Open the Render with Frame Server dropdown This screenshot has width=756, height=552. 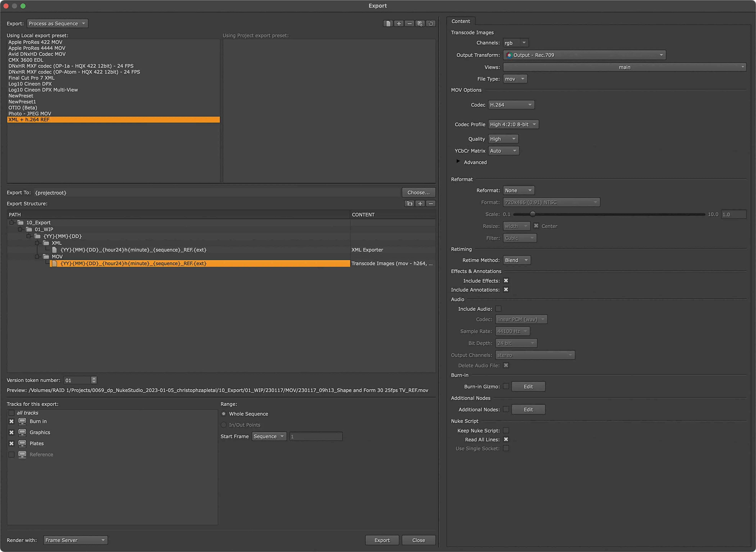pyautogui.click(x=75, y=540)
